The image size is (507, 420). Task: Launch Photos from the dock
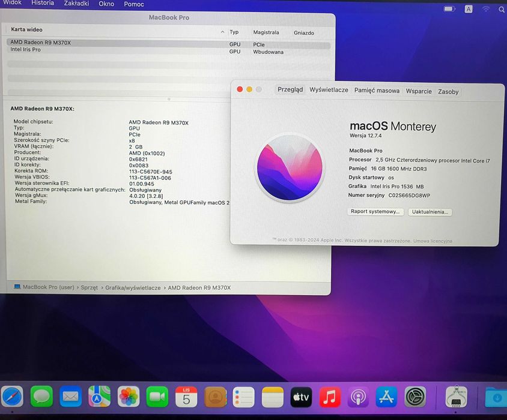point(129,397)
